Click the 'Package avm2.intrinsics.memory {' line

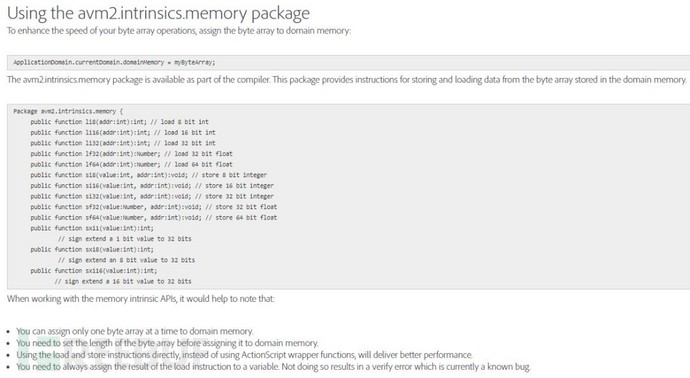pyautogui.click(x=68, y=111)
